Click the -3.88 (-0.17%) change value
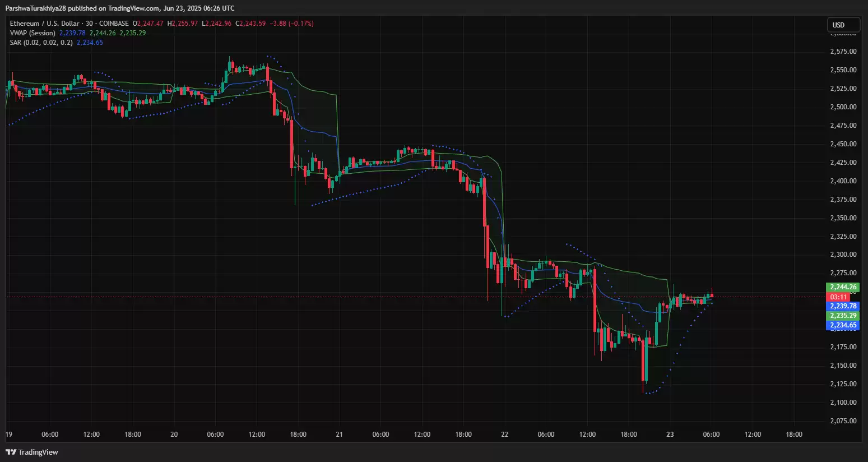 tap(291, 24)
